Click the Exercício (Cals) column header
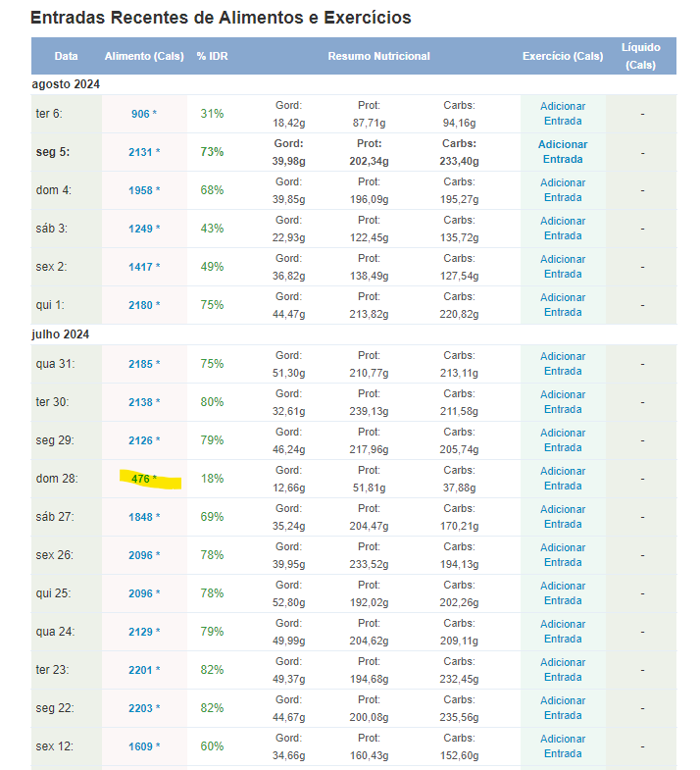Viewport: 700px width, 770px height. click(563, 57)
